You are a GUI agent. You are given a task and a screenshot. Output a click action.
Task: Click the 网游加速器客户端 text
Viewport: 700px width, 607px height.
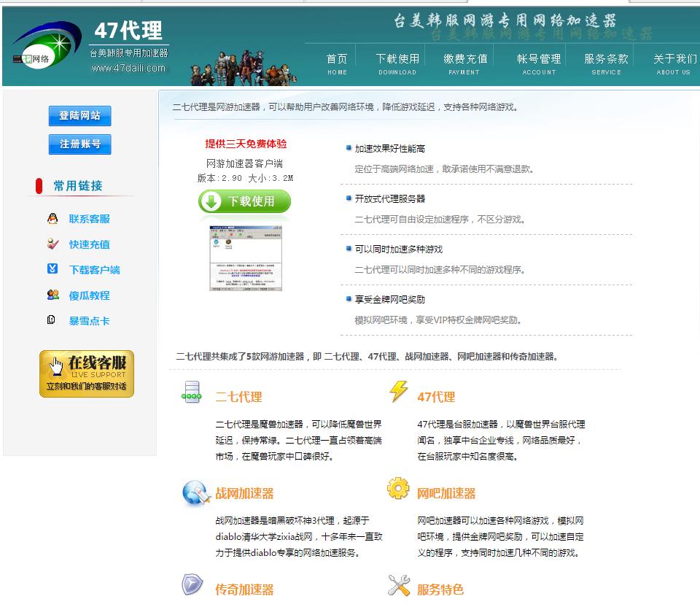click(245, 163)
